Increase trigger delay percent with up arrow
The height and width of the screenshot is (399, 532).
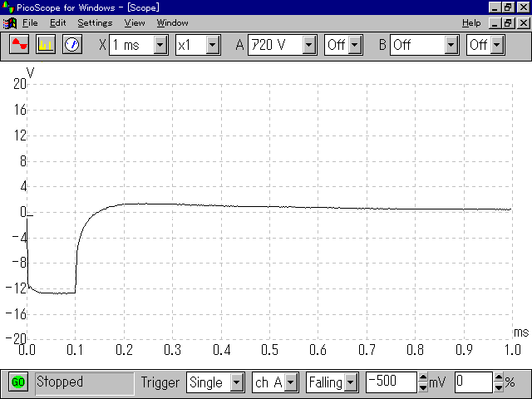499,377
